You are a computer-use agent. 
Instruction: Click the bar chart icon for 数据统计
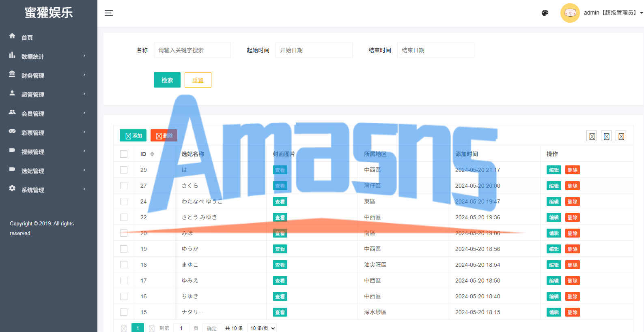(12, 55)
